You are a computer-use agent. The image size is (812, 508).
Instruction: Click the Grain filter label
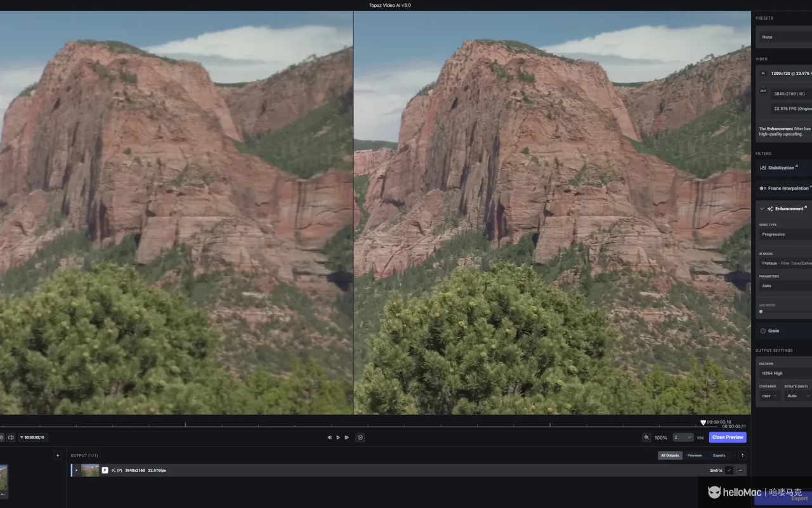774,331
